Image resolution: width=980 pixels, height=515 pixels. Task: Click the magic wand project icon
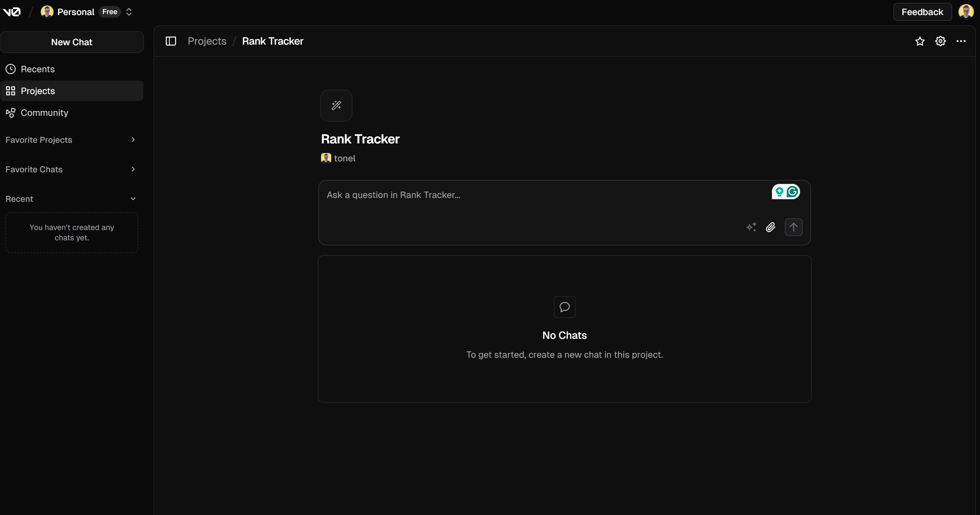(336, 106)
